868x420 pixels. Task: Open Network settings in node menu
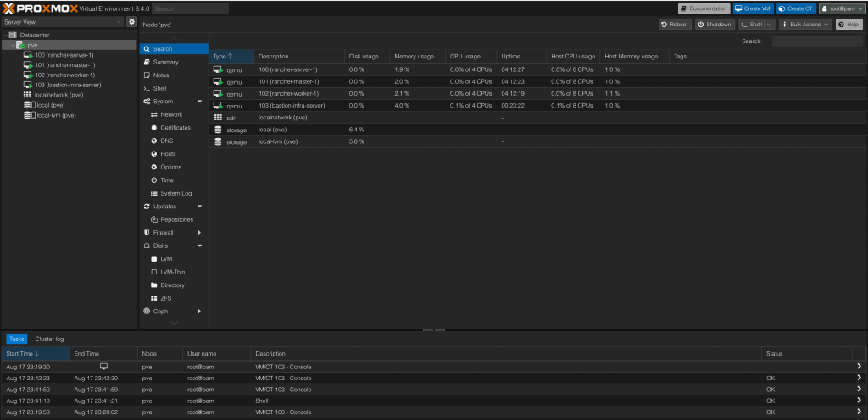tap(173, 115)
